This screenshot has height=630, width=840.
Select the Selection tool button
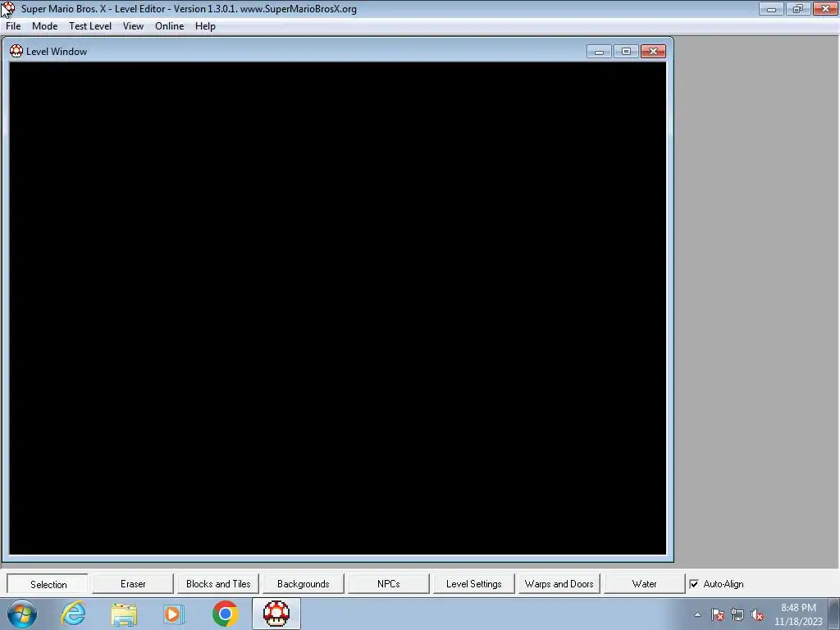(48, 584)
